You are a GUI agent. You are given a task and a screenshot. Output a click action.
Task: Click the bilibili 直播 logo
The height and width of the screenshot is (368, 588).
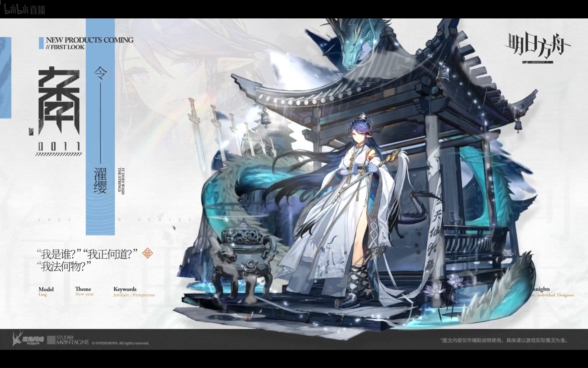(x=25, y=9)
